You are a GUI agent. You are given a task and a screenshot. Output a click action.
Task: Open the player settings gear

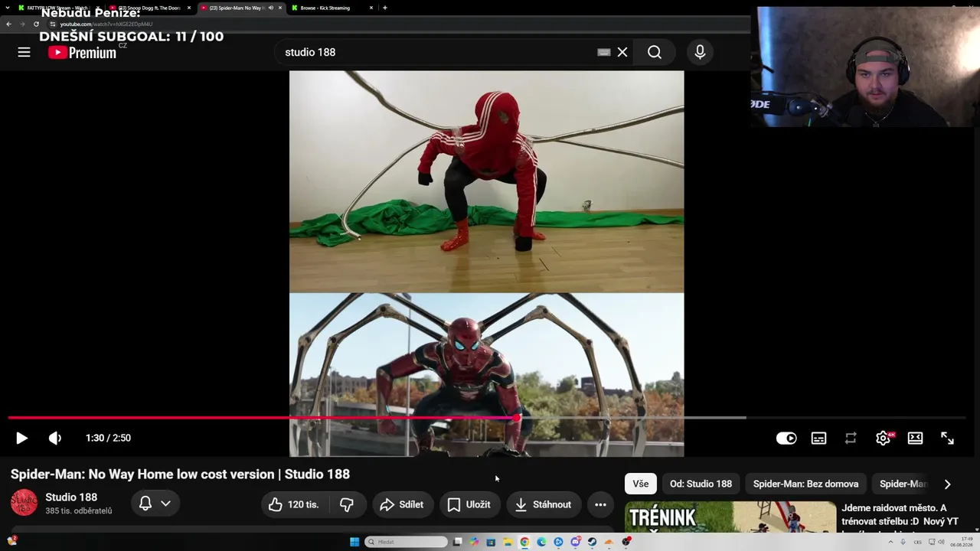click(884, 438)
